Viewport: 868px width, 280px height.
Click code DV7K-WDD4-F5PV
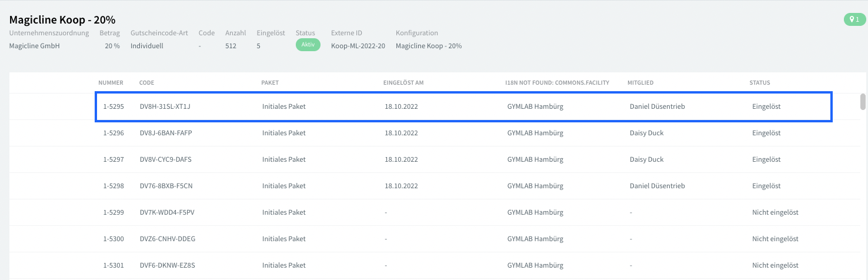167,212
